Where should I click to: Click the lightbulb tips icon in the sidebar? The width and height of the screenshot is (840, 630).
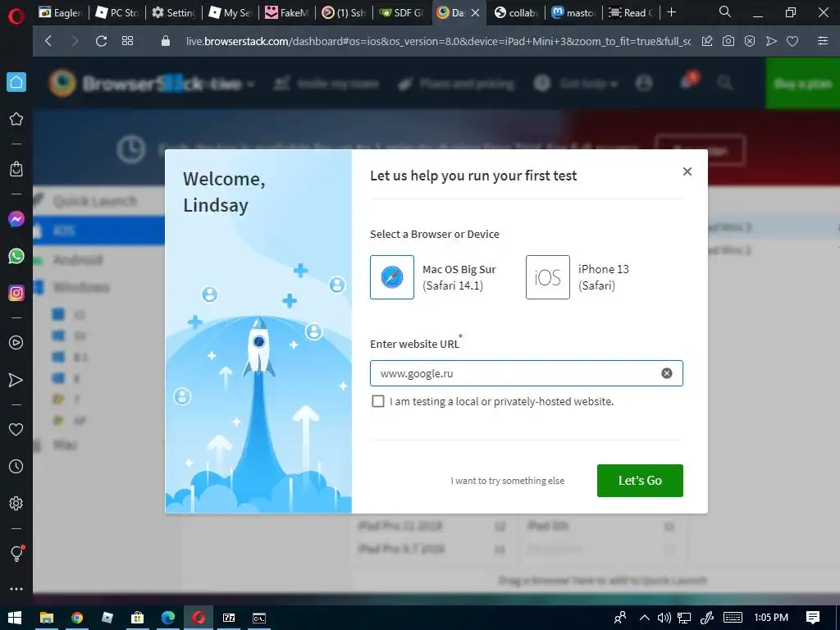pyautogui.click(x=16, y=553)
